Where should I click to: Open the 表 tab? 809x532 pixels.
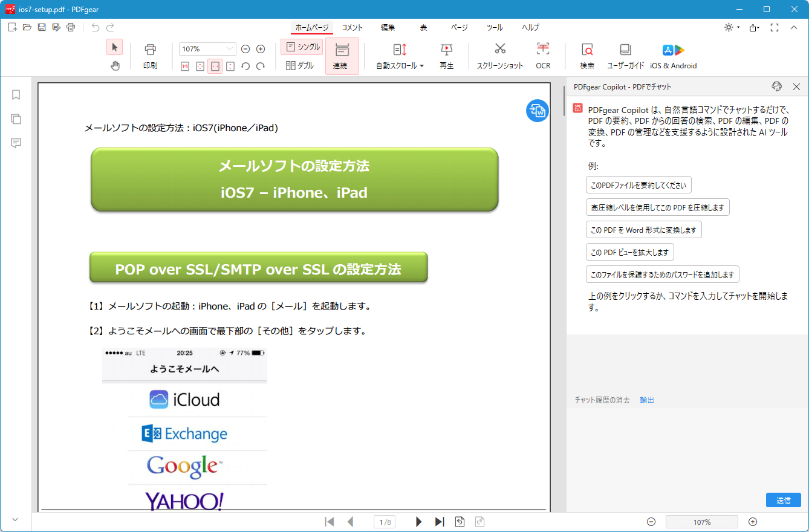pos(424,28)
